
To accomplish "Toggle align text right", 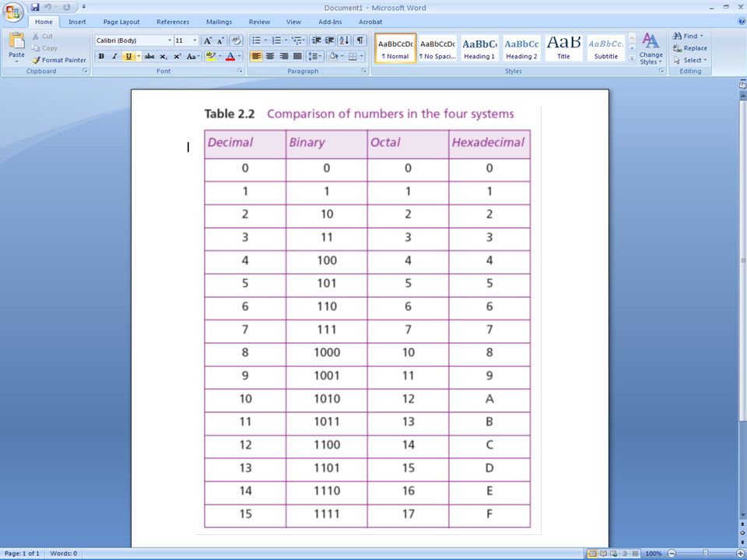I will [284, 56].
